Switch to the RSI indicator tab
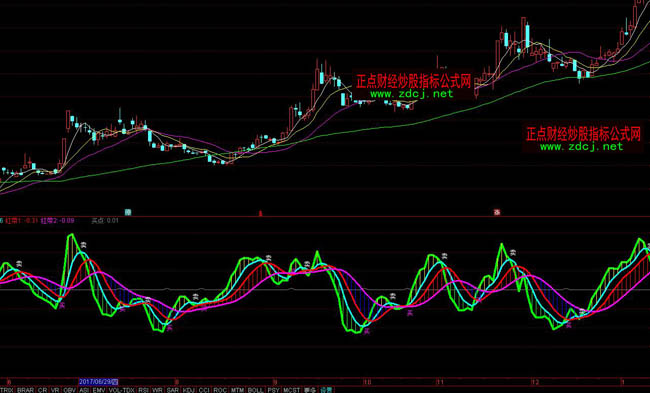The height and width of the screenshot is (393, 650). (143, 390)
